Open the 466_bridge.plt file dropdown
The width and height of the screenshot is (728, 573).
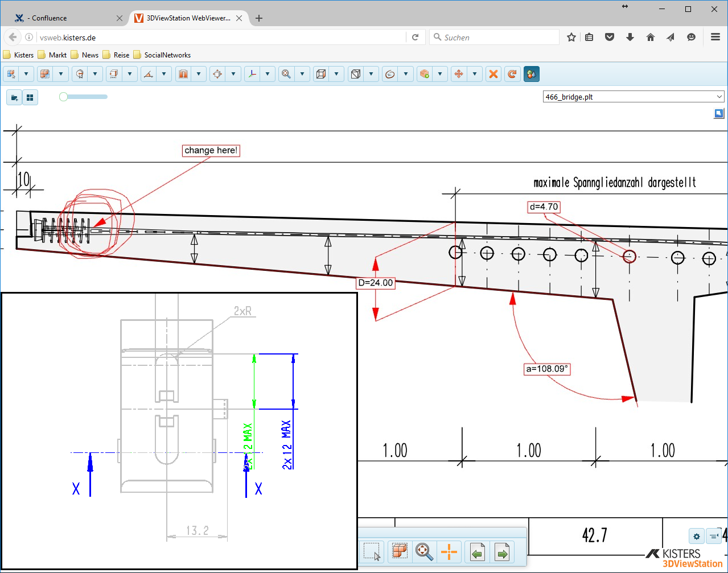[634, 97]
